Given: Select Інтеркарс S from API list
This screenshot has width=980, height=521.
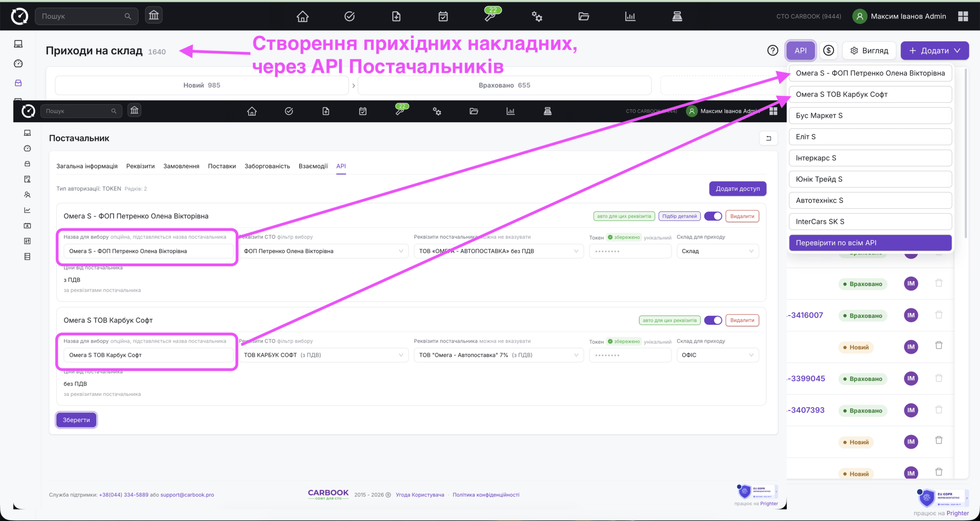Looking at the screenshot, I should 870,158.
